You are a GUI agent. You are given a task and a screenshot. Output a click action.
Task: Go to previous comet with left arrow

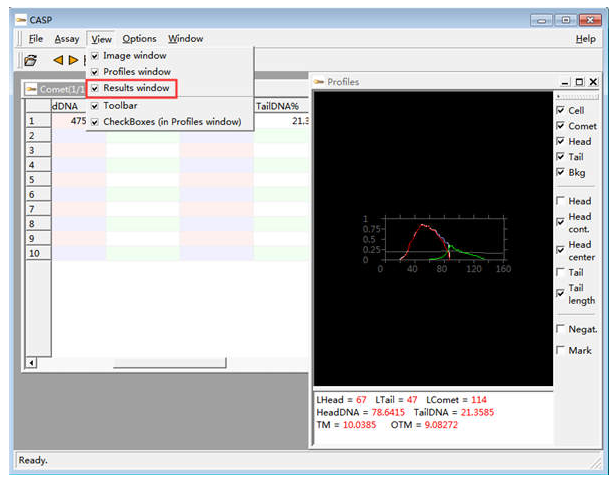[x=58, y=61]
